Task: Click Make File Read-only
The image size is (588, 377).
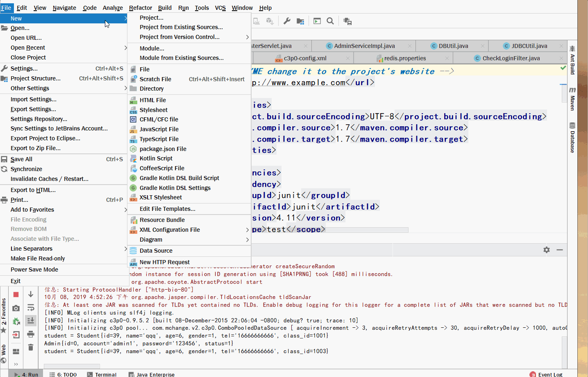Action: point(64,258)
